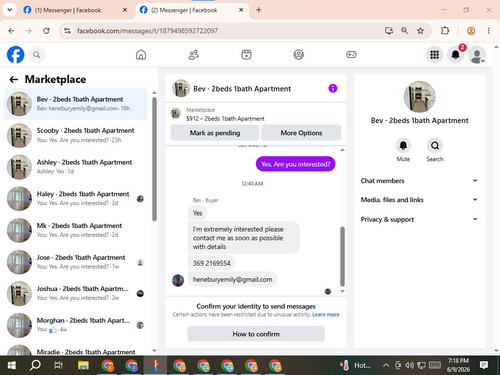Expand the Chat members section
The height and width of the screenshot is (375, 500).
tap(419, 181)
